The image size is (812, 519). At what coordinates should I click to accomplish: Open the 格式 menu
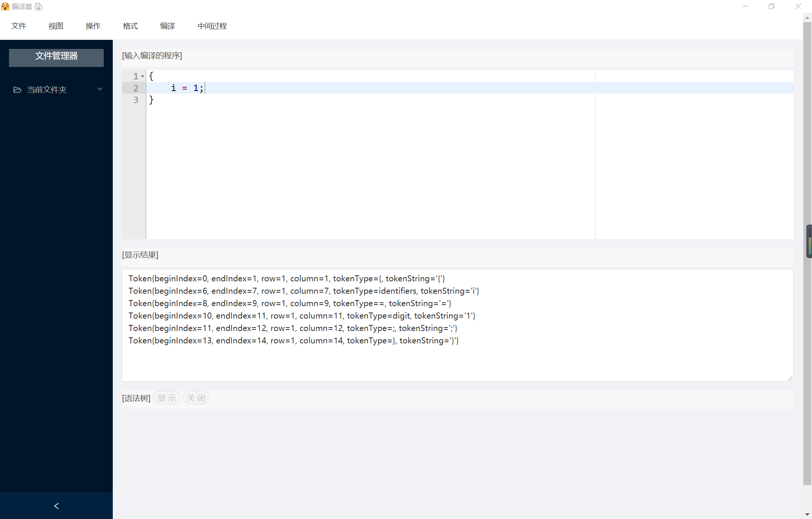click(130, 26)
